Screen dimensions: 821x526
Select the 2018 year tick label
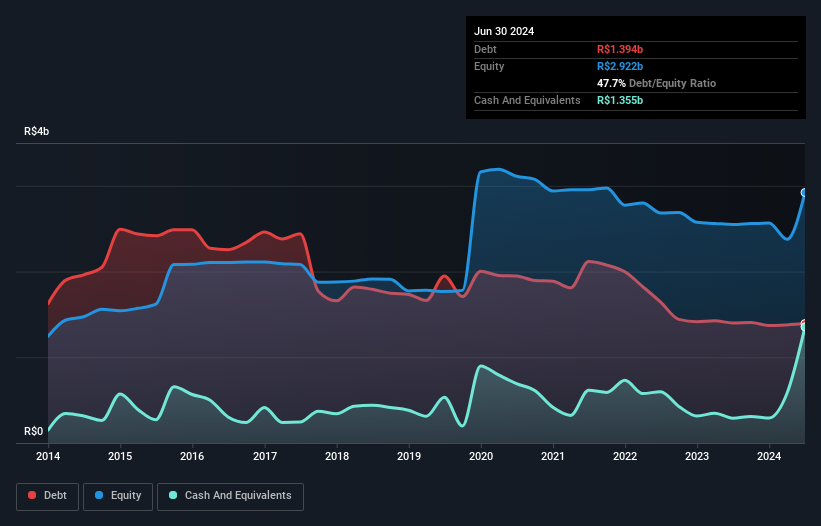coord(337,456)
